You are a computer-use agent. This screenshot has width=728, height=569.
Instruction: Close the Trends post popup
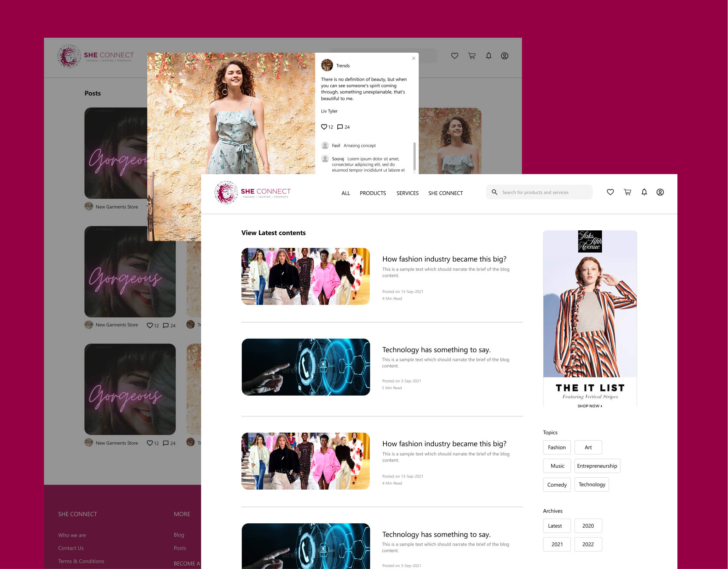pyautogui.click(x=414, y=58)
